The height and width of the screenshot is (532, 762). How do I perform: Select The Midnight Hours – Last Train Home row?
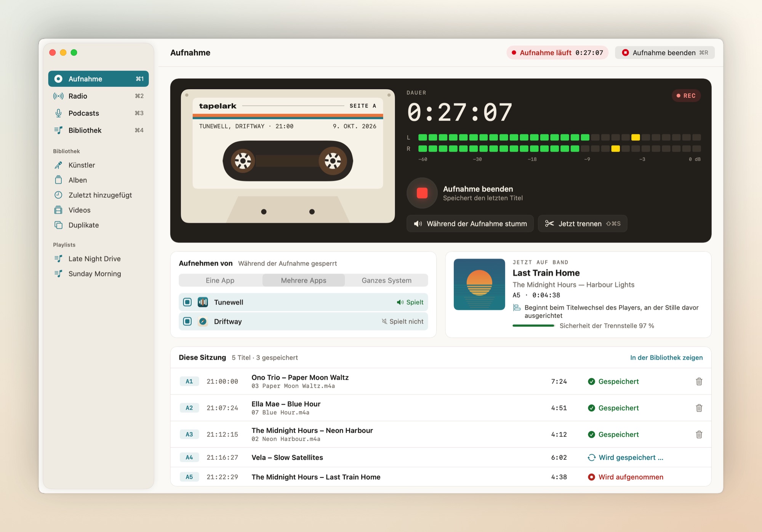[x=441, y=477]
